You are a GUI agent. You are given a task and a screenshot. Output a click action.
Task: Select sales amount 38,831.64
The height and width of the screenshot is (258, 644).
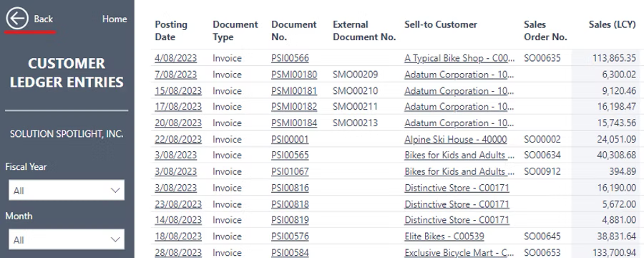[617, 236]
